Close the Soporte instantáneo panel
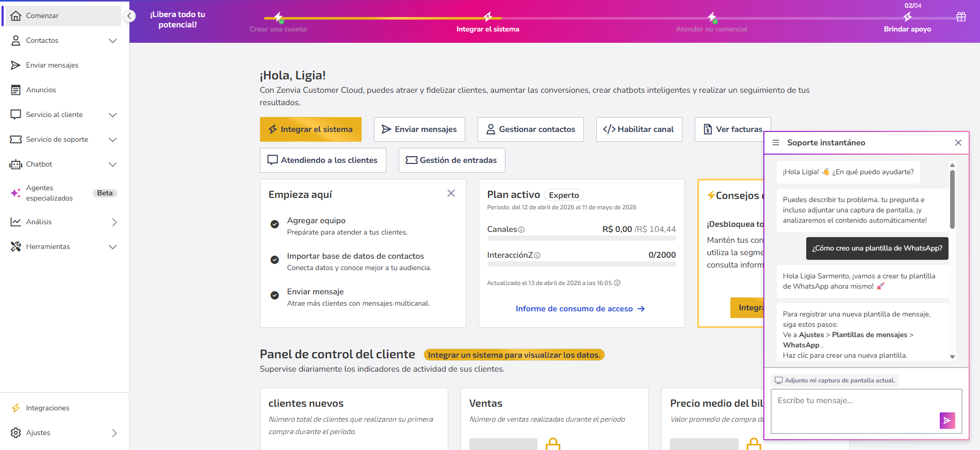Viewport: 980px width, 450px height. point(958,143)
